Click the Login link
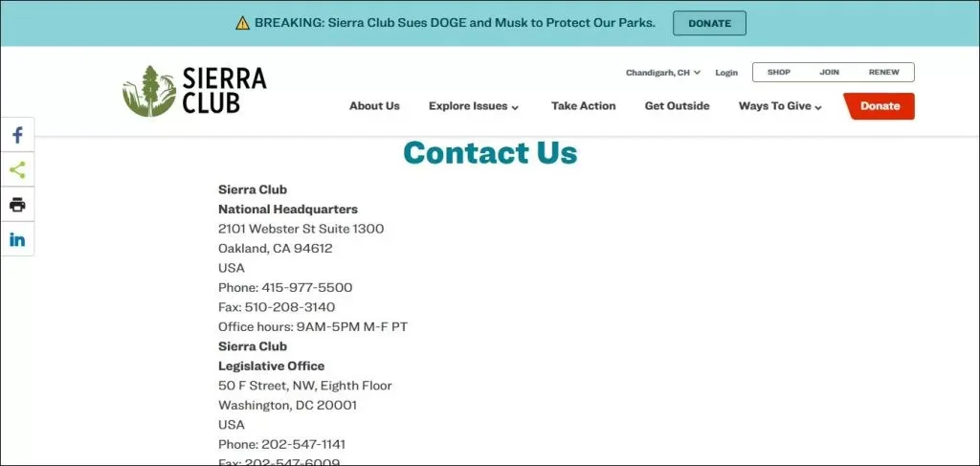The height and width of the screenshot is (466, 980). 726,73
